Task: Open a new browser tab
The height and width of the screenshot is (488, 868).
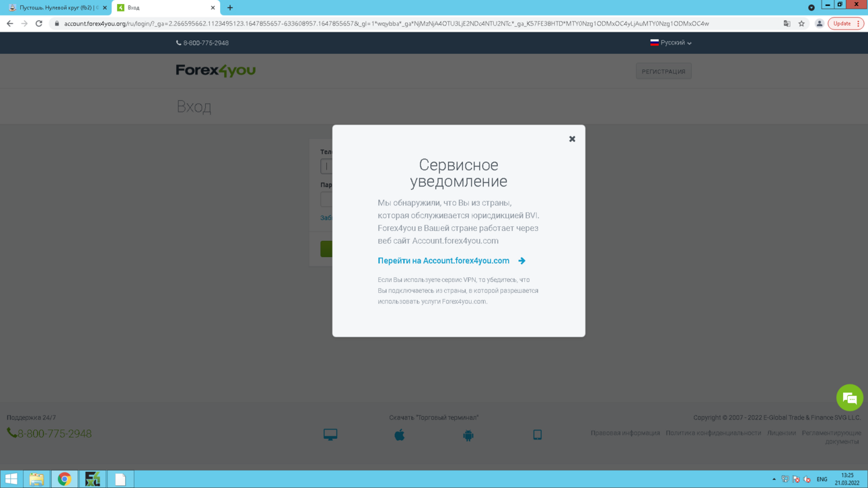Action: [x=230, y=7]
